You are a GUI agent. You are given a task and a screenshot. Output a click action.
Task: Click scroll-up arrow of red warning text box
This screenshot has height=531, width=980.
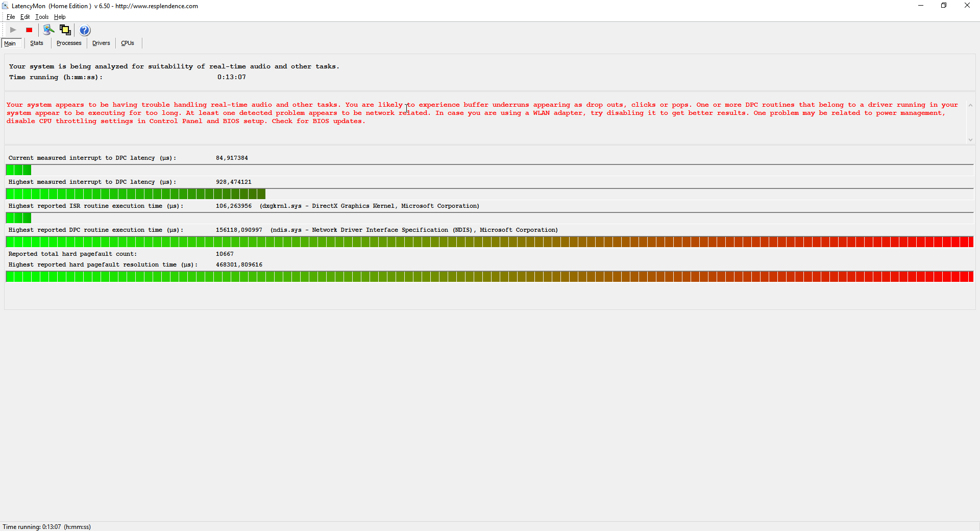pos(970,105)
